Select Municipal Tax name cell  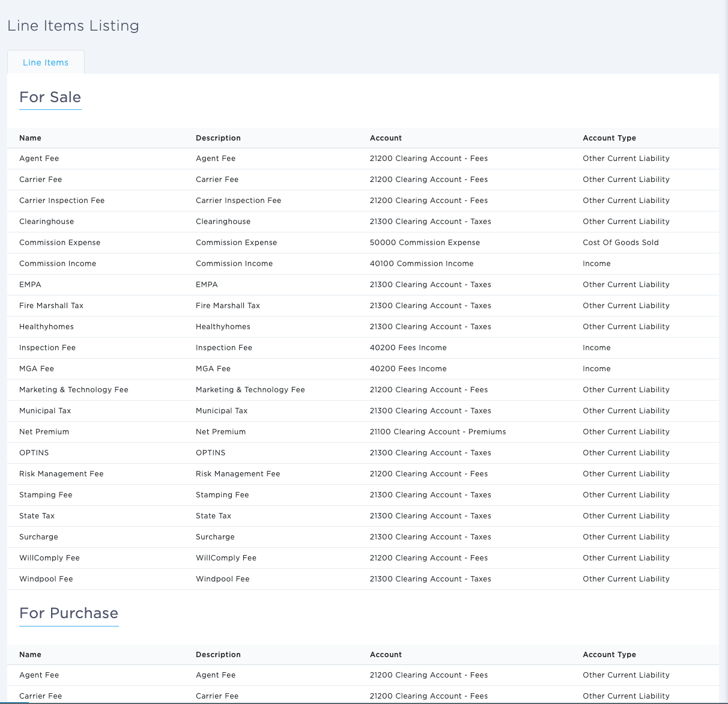click(x=45, y=411)
